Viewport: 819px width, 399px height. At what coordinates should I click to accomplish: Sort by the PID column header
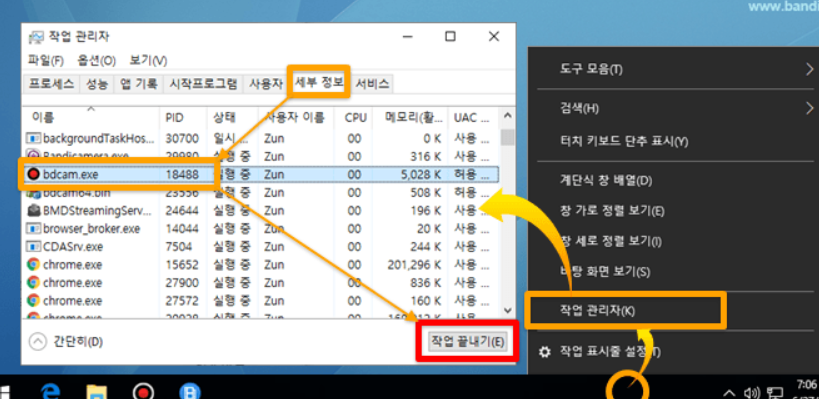click(x=183, y=118)
